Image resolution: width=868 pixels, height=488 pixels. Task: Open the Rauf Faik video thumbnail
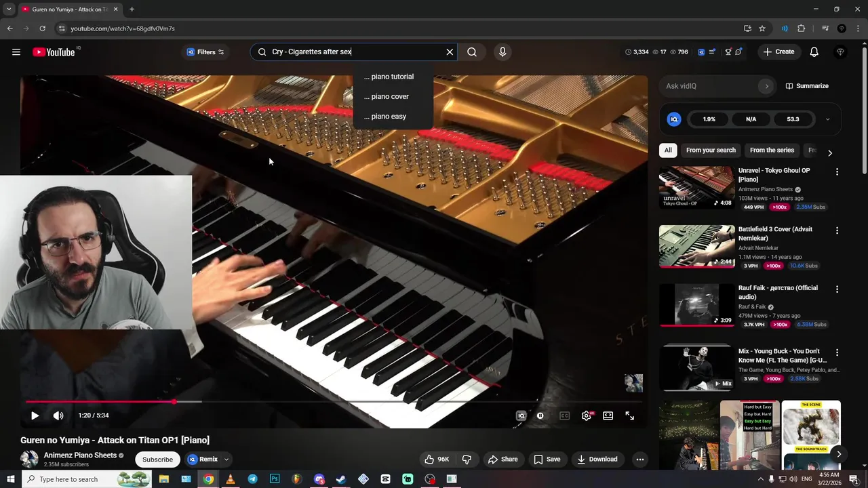(696, 305)
